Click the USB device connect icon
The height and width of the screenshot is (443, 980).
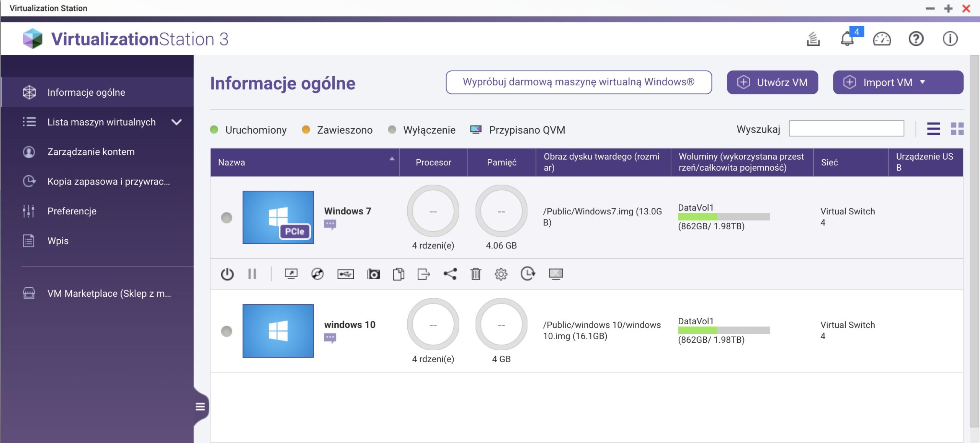[345, 274]
